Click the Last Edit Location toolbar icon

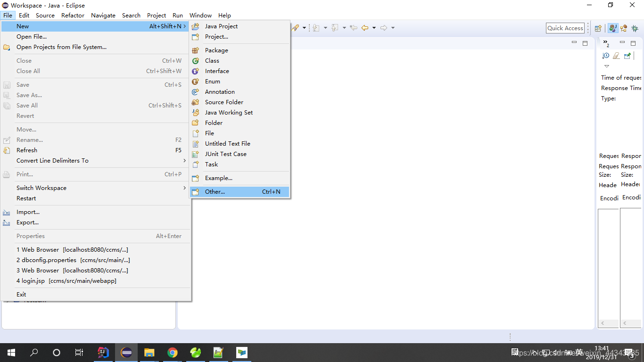tap(354, 28)
